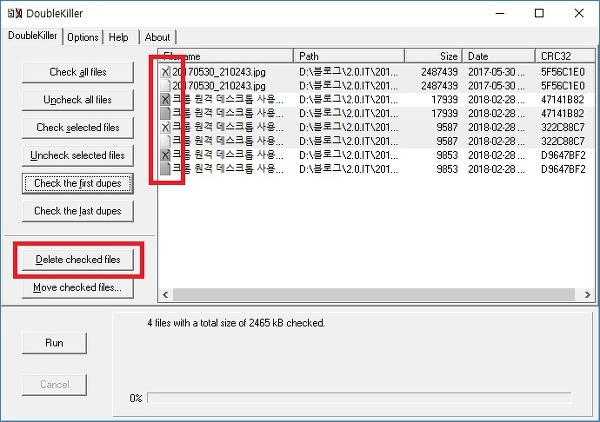Uncheck the checked box in size 17939 row
Viewport: 600px width, 422px height.
click(x=165, y=99)
